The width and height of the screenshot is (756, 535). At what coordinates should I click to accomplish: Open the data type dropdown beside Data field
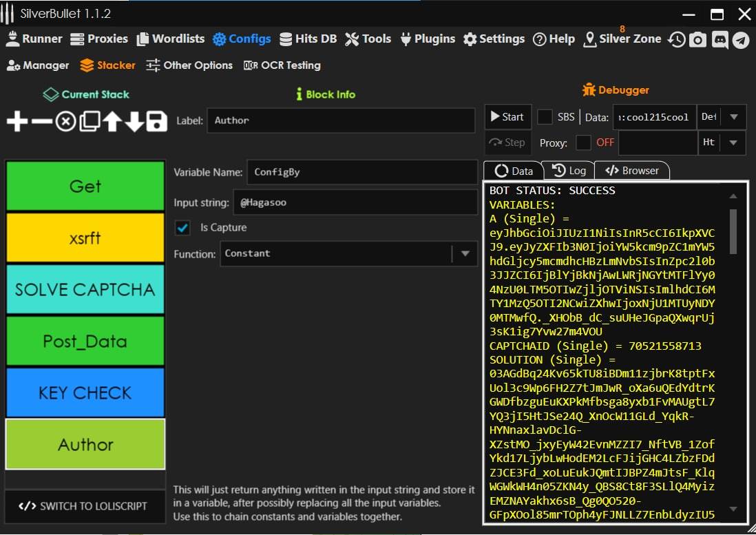734,117
